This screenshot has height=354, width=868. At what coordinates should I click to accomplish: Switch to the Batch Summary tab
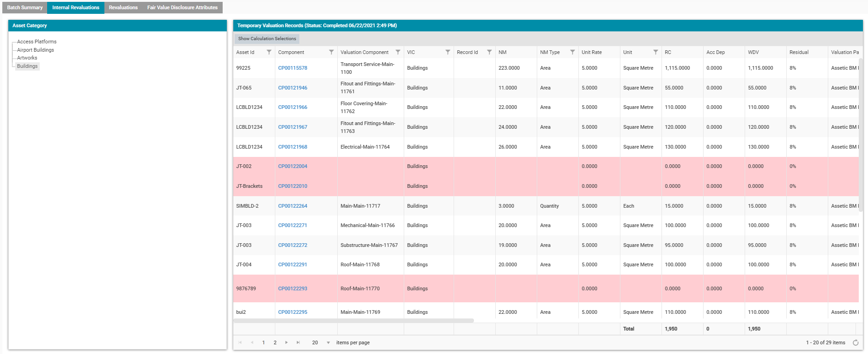25,7
